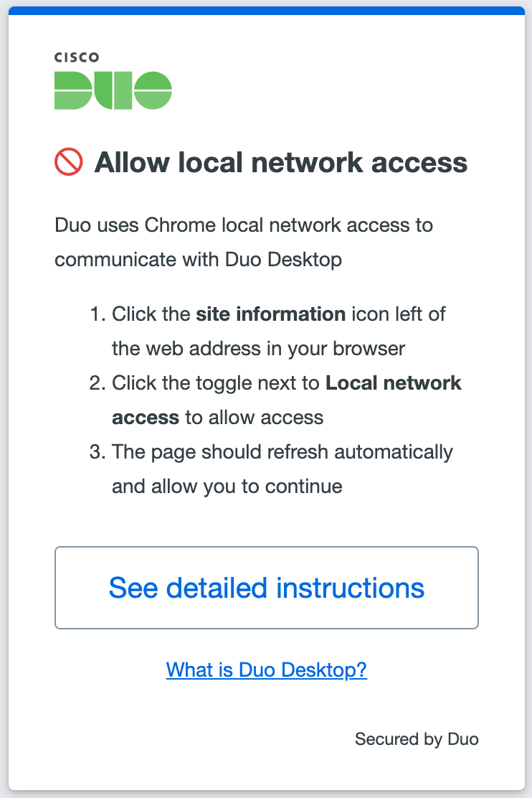Click the green letter O in the Duo logo

(x=153, y=90)
